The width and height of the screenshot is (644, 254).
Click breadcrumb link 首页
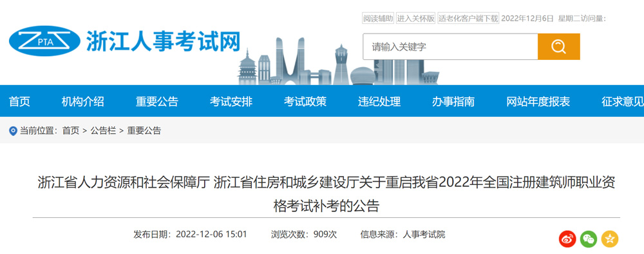(x=71, y=131)
